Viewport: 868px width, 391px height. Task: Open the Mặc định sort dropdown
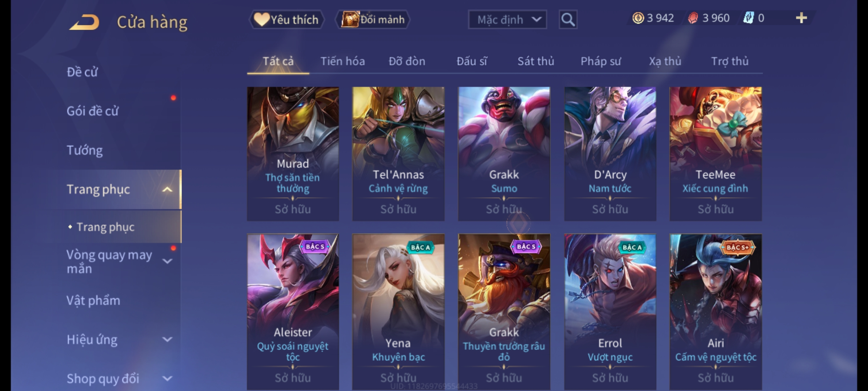507,20
